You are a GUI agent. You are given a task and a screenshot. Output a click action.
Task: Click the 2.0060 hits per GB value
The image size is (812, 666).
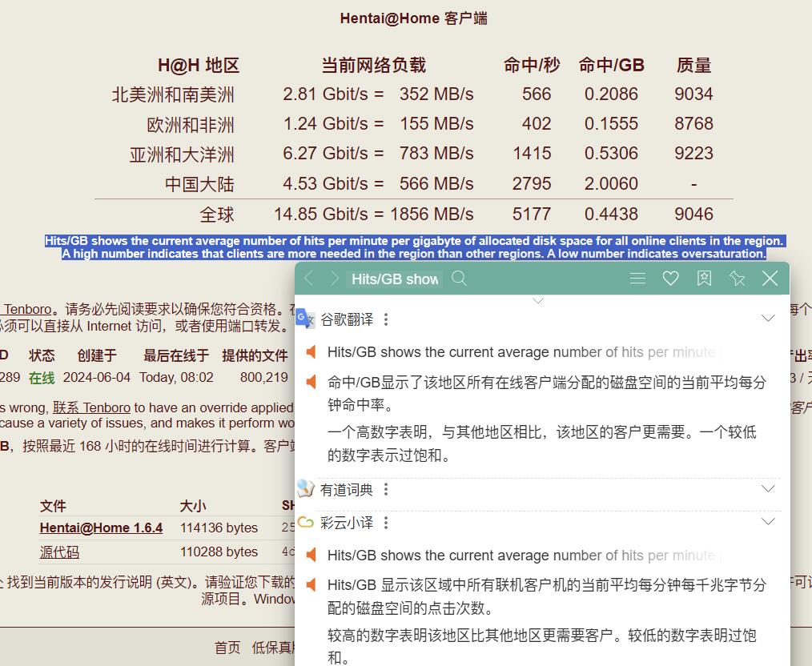coord(611,183)
